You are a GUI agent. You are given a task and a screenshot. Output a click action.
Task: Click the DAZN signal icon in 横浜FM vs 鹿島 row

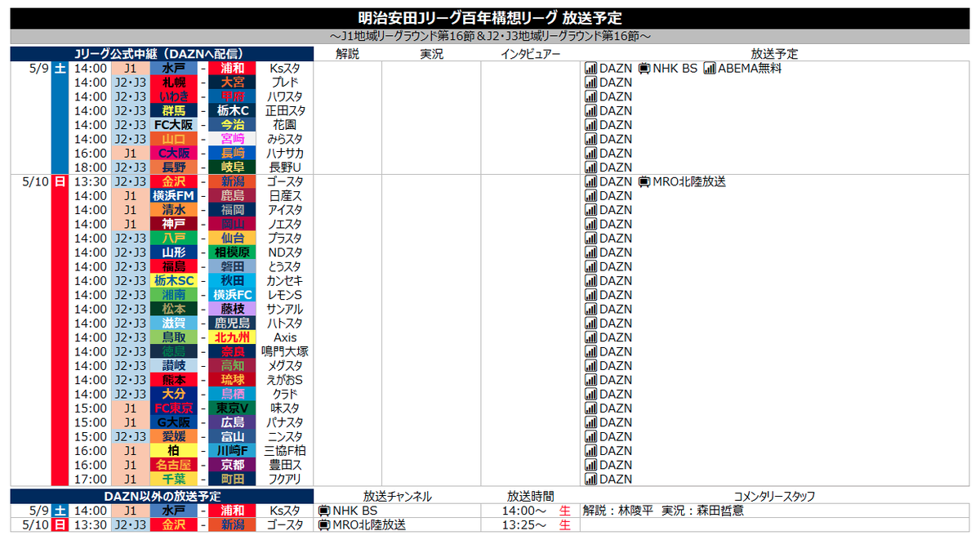pyautogui.click(x=590, y=196)
